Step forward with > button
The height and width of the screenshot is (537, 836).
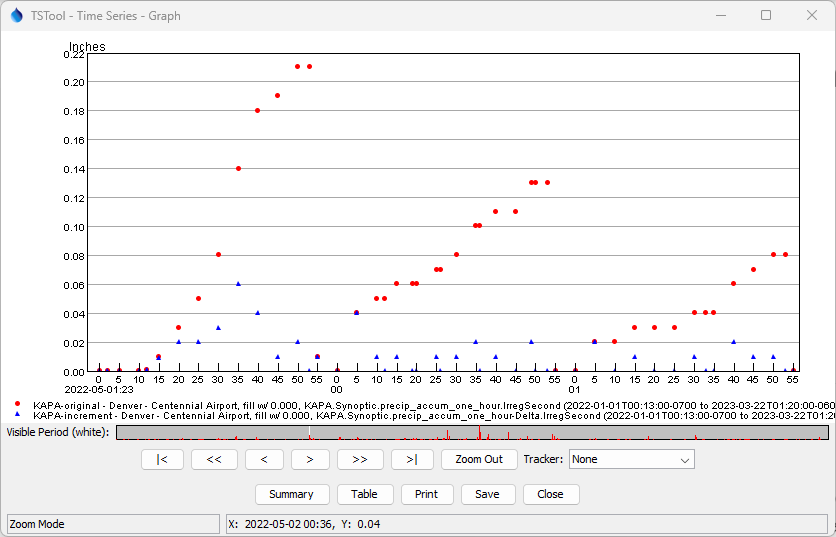[310, 459]
